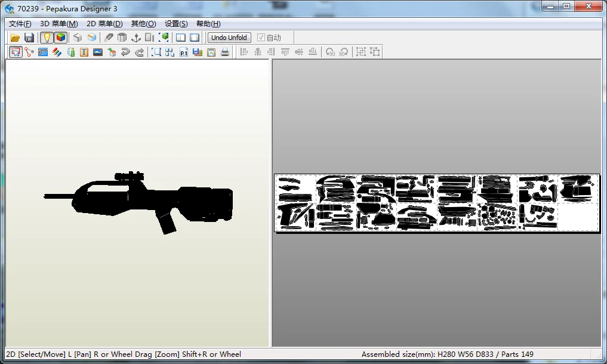Toggle the 自动 (Auto) checkbox

pos(261,38)
